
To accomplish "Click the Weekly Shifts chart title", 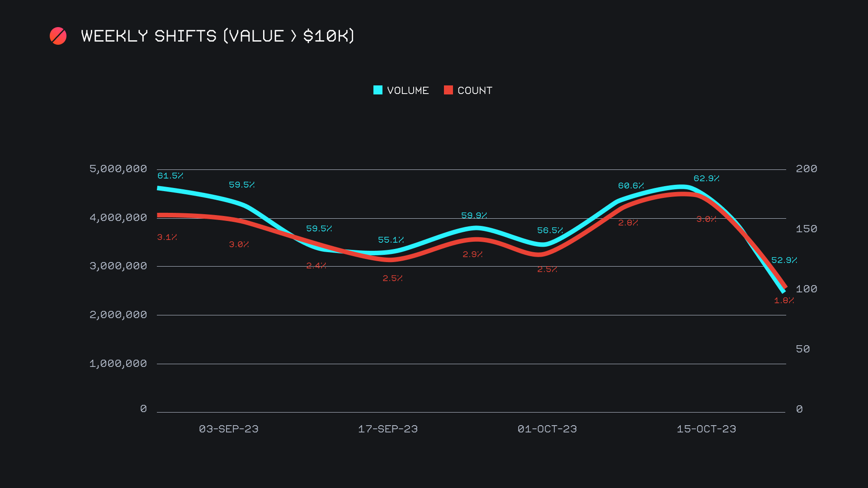I will point(217,36).
